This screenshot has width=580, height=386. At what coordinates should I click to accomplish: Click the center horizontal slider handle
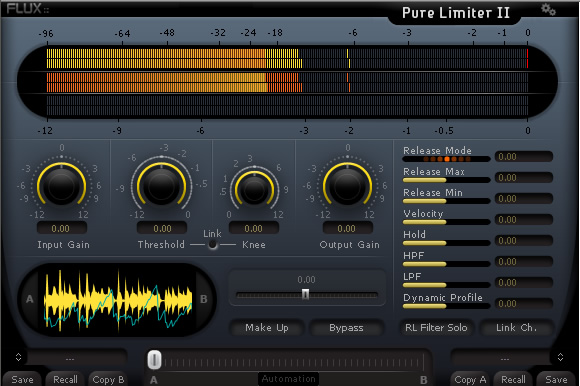pos(305,294)
